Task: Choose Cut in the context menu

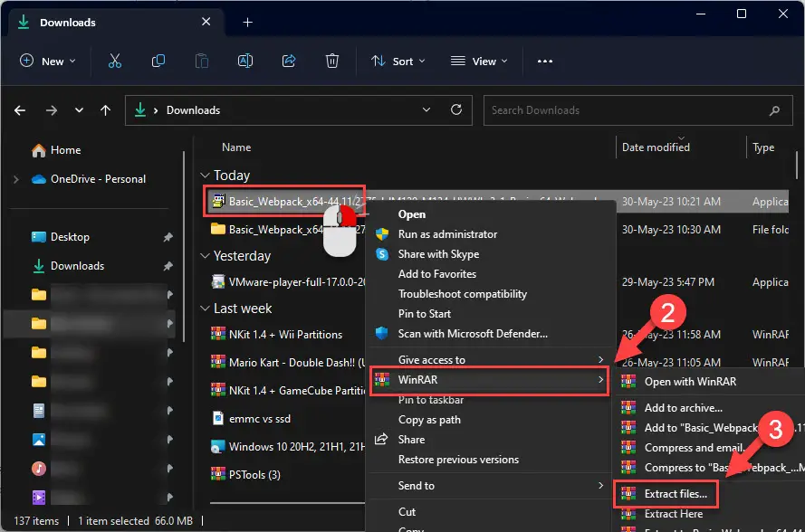Action: [x=407, y=512]
